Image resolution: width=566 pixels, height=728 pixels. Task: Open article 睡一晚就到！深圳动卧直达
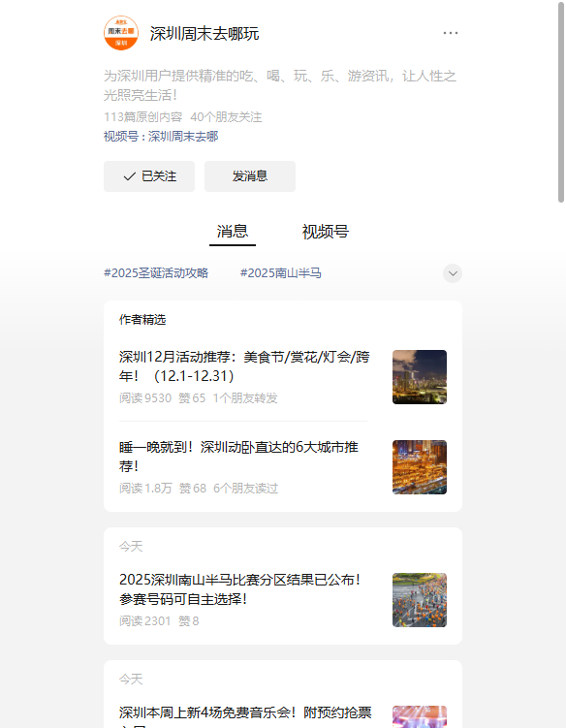coord(238,457)
